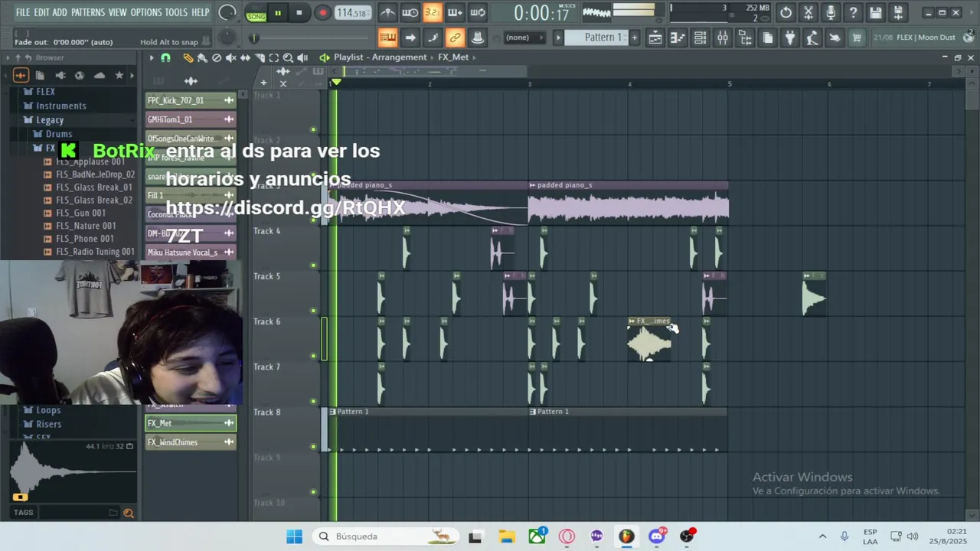Screen dimensions: 980x551
Task: Select the Playback speaker tool in playlist
Action: click(x=302, y=57)
